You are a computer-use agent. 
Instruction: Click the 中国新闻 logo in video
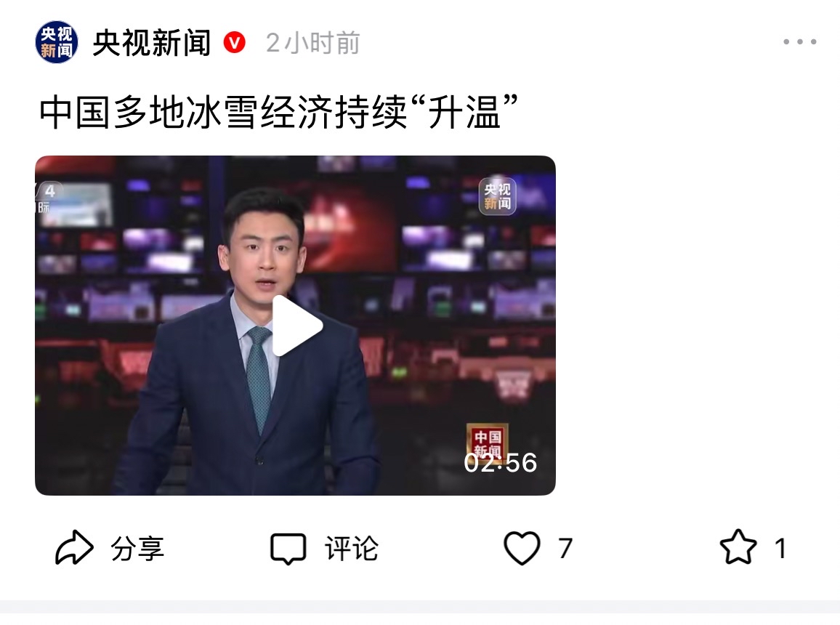487,443
